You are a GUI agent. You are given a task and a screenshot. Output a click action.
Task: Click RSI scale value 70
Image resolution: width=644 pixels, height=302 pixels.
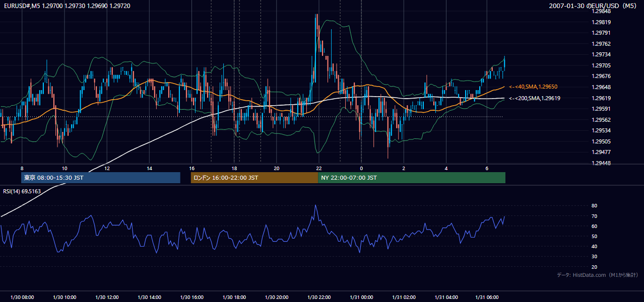coord(594,216)
